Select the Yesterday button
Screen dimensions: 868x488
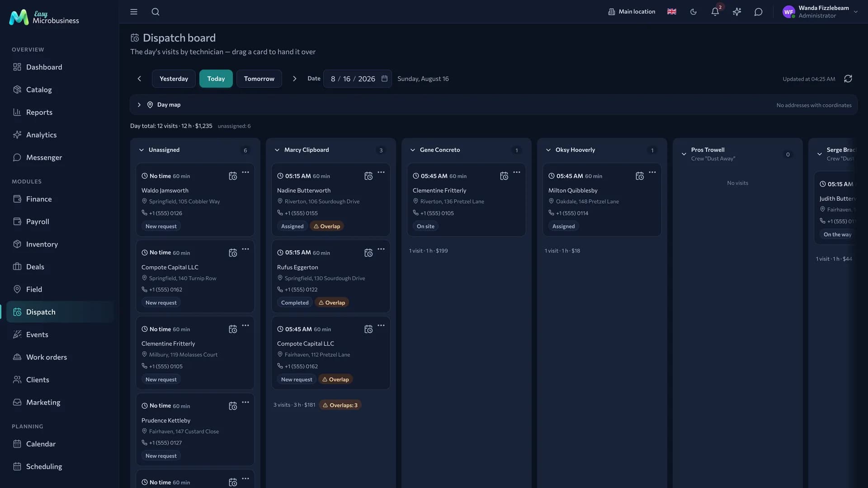click(x=174, y=79)
